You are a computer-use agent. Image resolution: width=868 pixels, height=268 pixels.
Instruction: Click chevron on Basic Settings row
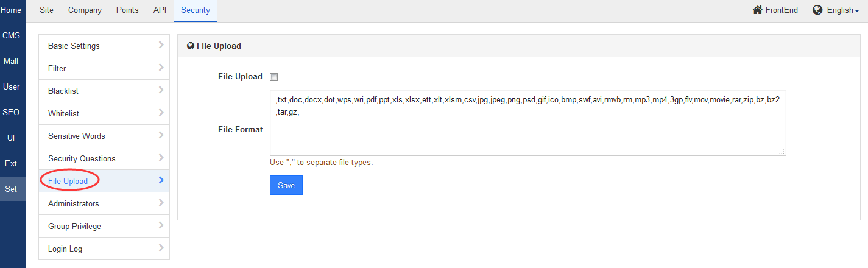[x=161, y=45]
